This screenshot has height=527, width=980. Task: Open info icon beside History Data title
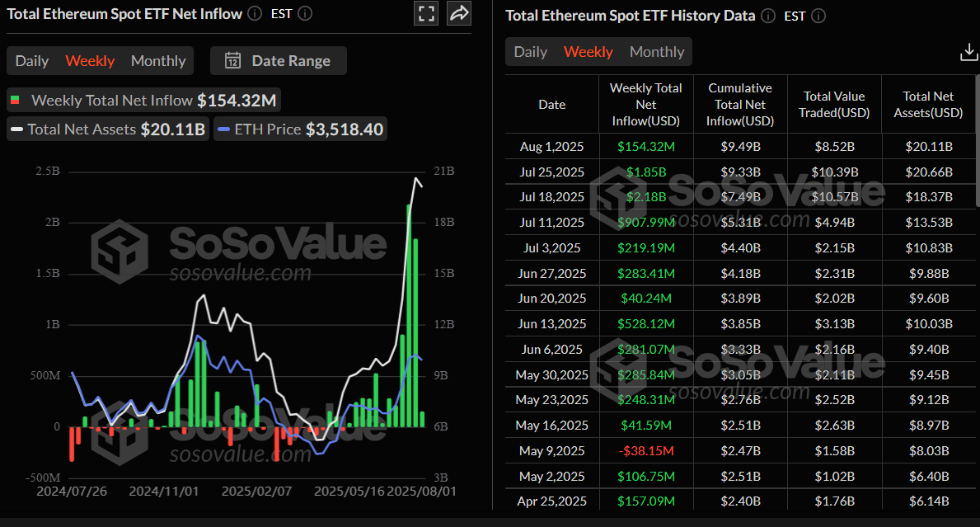coord(767,15)
